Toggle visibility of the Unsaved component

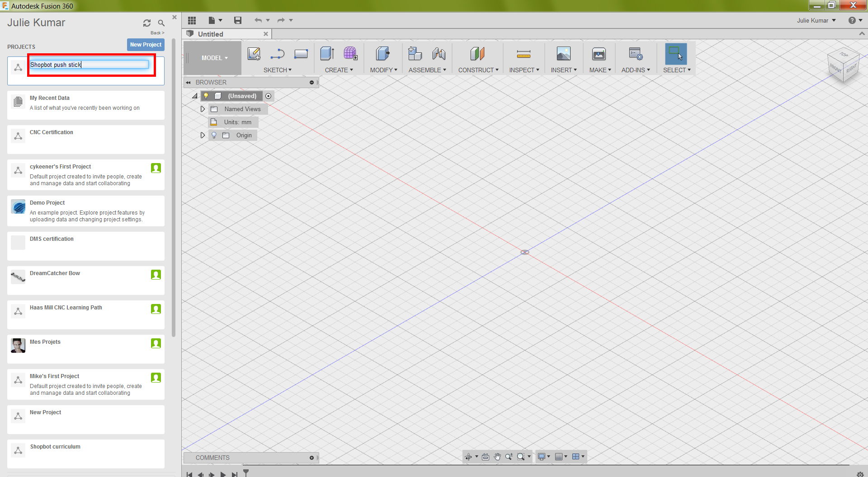click(206, 96)
